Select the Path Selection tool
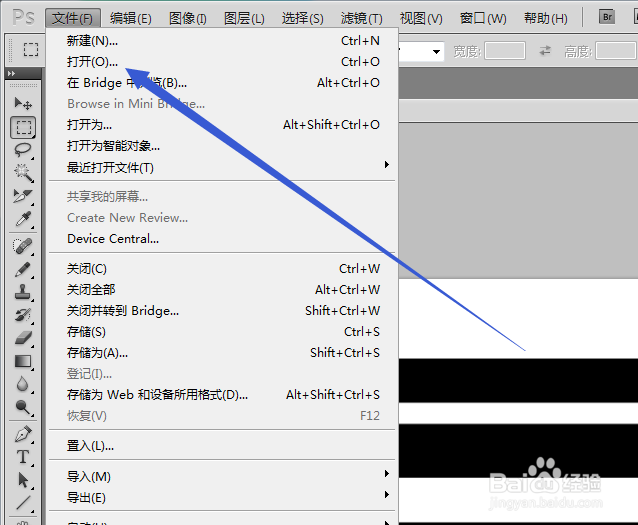This screenshot has width=638, height=525. (x=23, y=480)
